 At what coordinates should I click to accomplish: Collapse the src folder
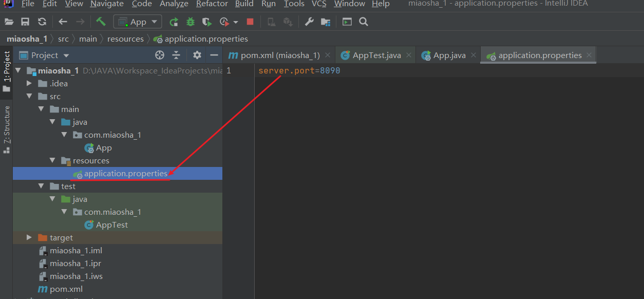(x=30, y=96)
